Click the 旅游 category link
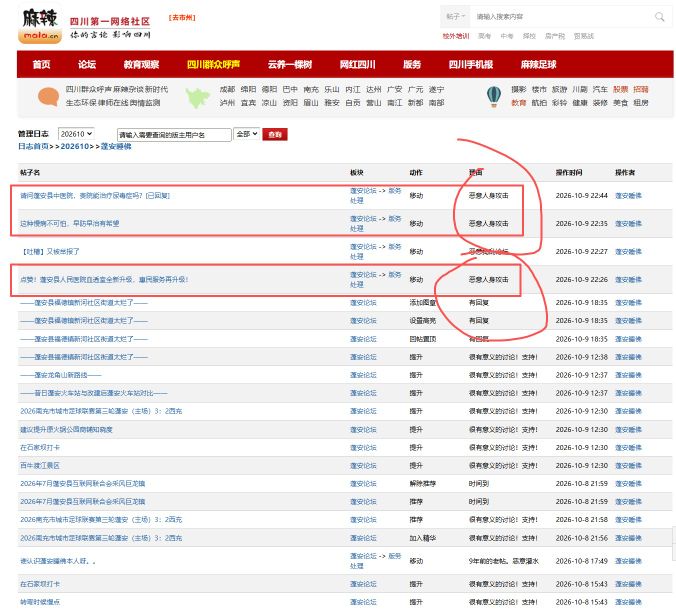676x610 pixels. 560,89
